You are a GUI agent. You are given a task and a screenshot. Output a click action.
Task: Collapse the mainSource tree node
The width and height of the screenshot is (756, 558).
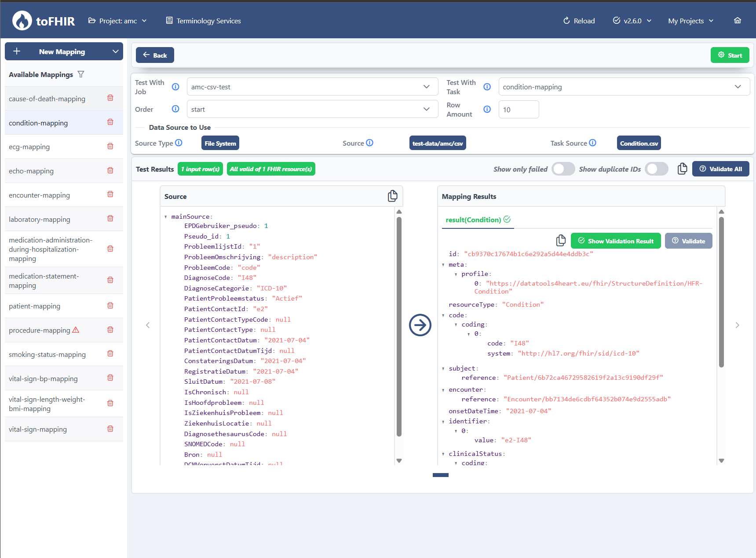[x=166, y=217]
